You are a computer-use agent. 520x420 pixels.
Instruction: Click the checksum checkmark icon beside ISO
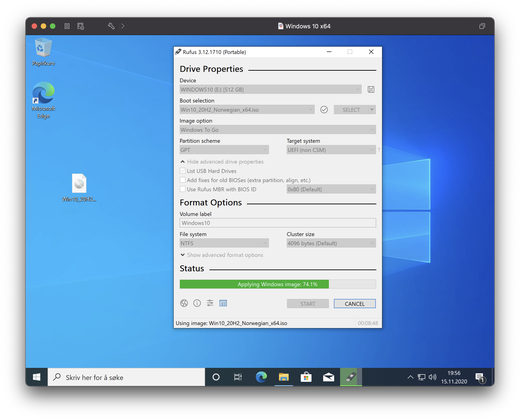point(324,110)
